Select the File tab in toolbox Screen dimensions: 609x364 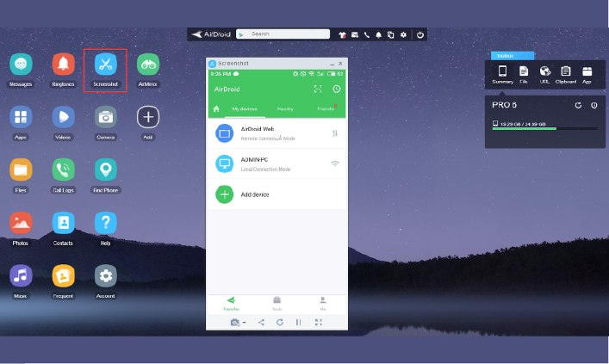(524, 74)
